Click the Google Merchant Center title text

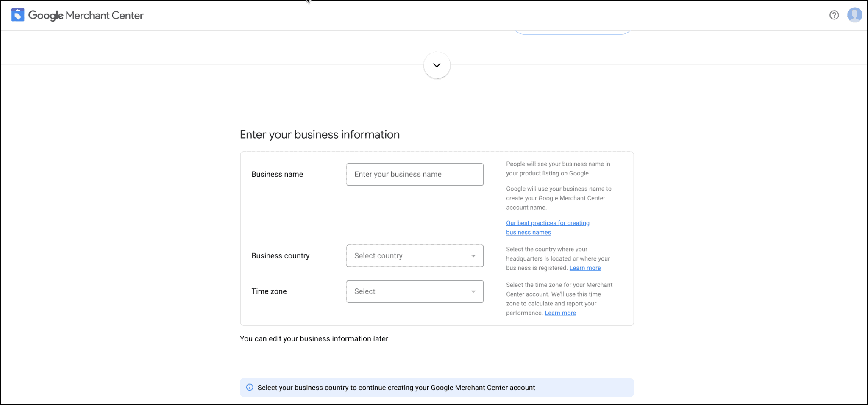tap(86, 15)
